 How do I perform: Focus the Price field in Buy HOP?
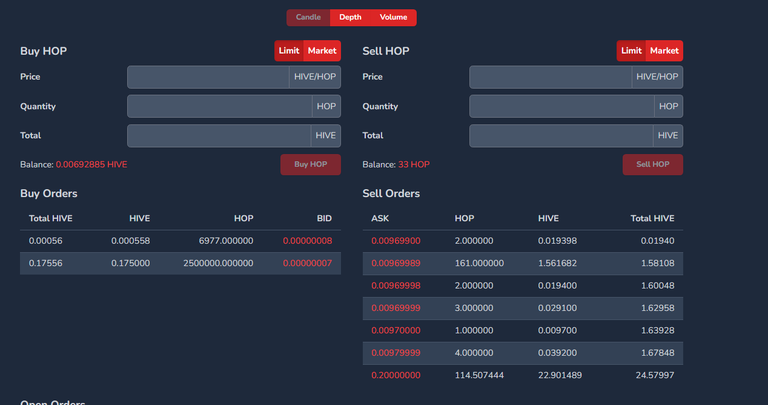(x=208, y=77)
